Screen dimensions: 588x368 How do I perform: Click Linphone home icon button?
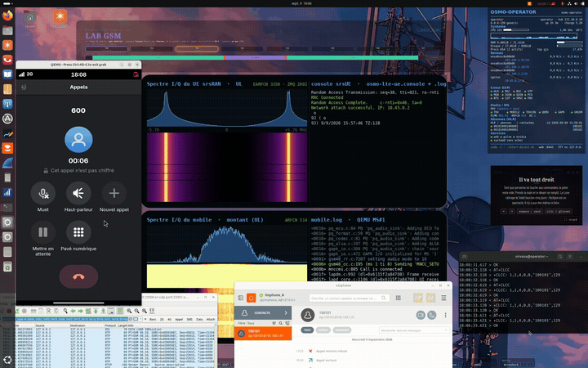click(252, 298)
